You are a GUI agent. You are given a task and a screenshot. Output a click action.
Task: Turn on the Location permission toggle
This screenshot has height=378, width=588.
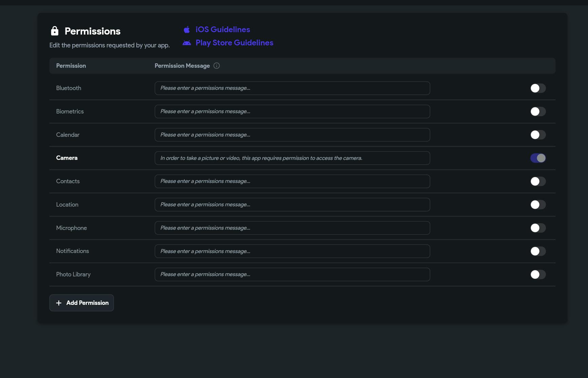pyautogui.click(x=538, y=205)
